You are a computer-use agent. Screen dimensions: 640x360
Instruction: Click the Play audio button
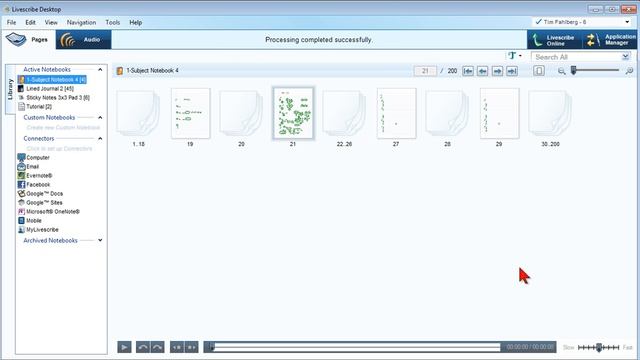coord(124,347)
